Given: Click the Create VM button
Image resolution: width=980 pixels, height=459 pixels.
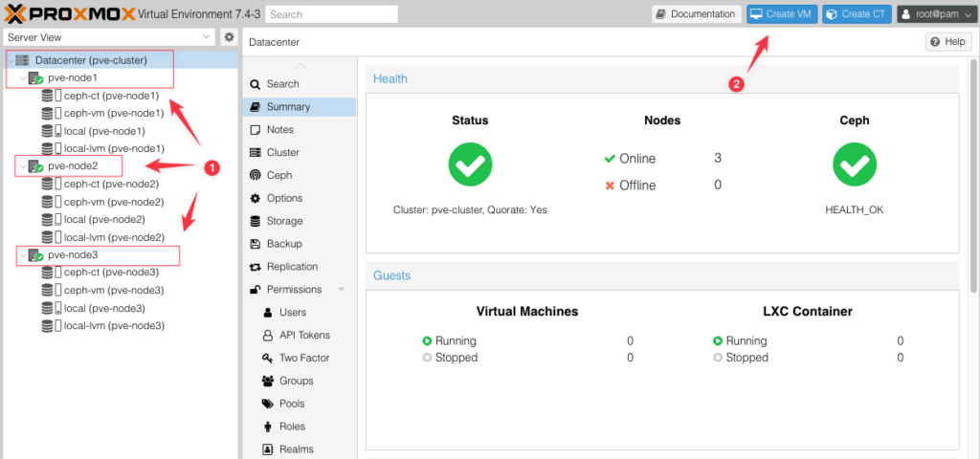Looking at the screenshot, I should pos(782,14).
